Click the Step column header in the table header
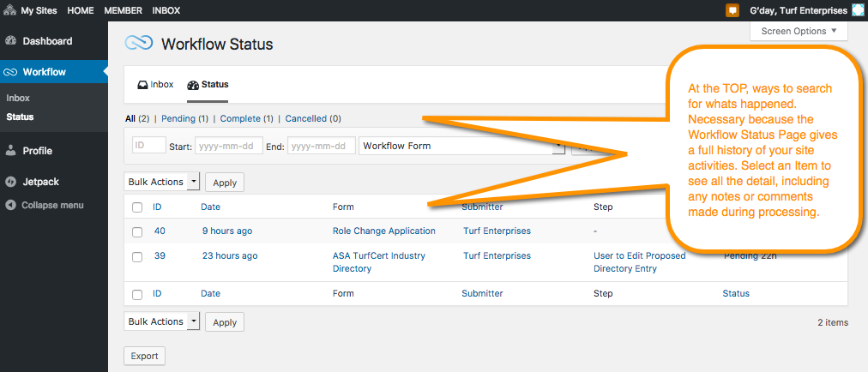The height and width of the screenshot is (372, 868). tap(603, 207)
